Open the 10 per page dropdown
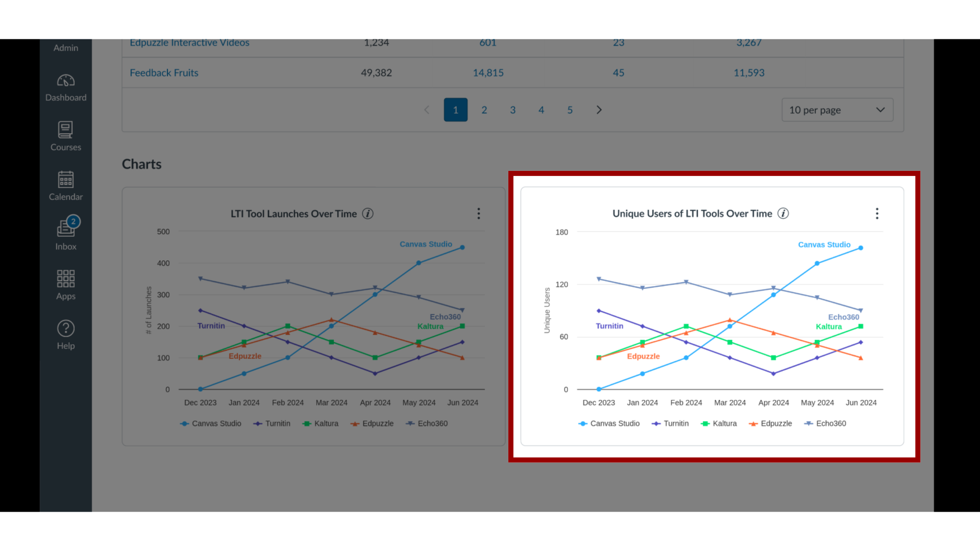This screenshot has width=980, height=551. 838,110
